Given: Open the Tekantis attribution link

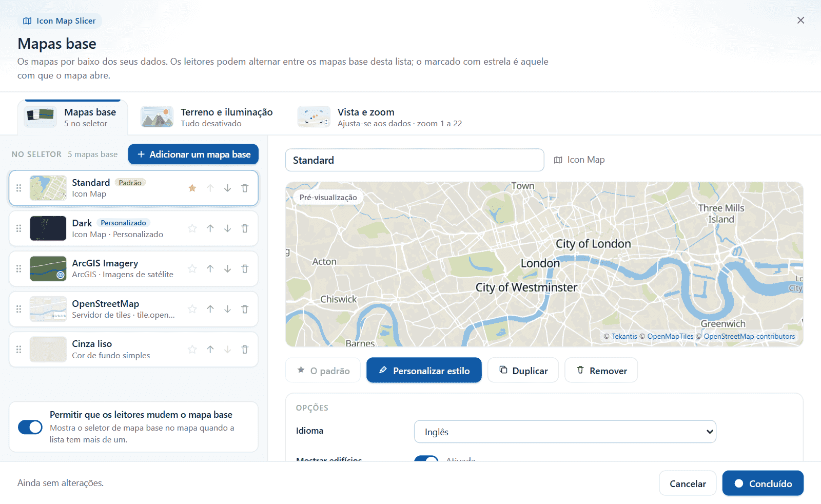Looking at the screenshot, I should [x=624, y=337].
